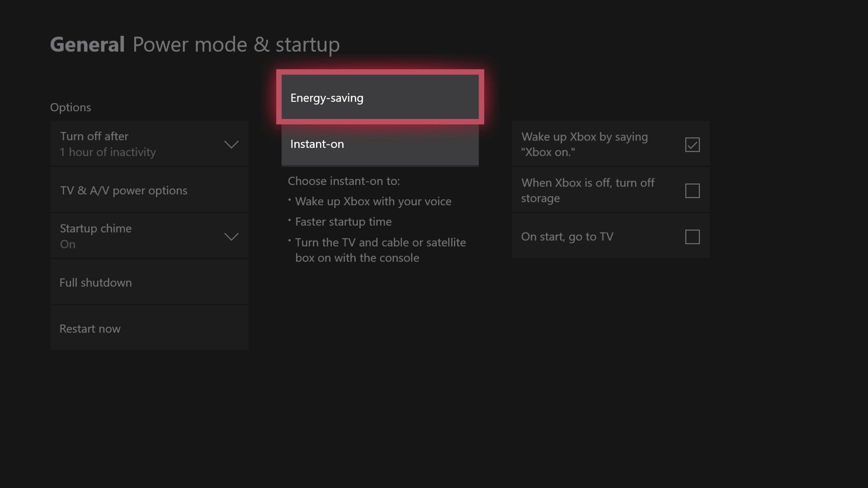Choose the Instant-on power mode

click(380, 144)
